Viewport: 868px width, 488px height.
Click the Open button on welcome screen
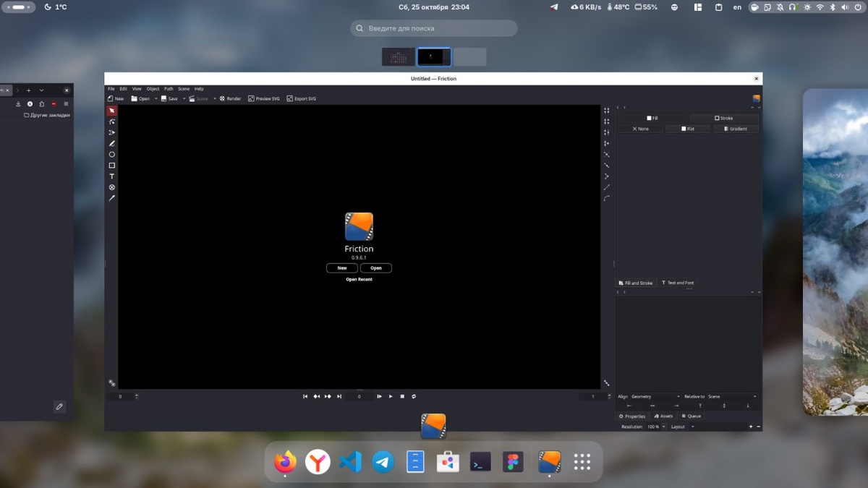pyautogui.click(x=376, y=267)
